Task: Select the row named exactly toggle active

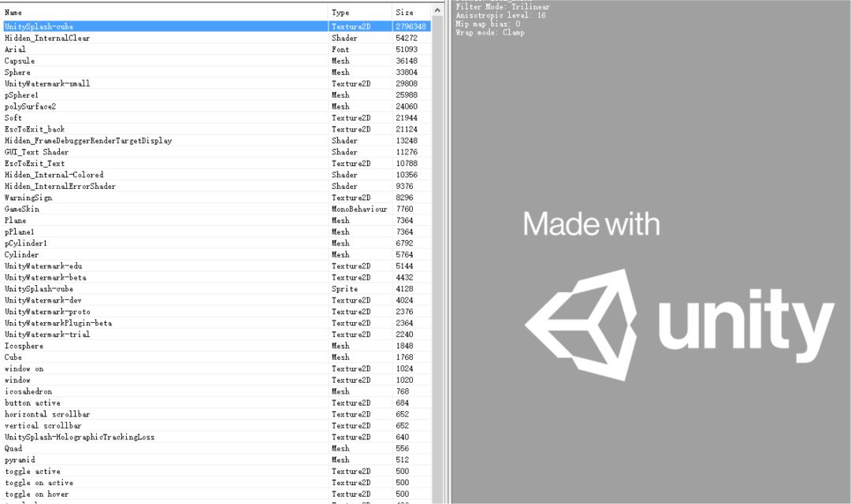Action: point(217,471)
